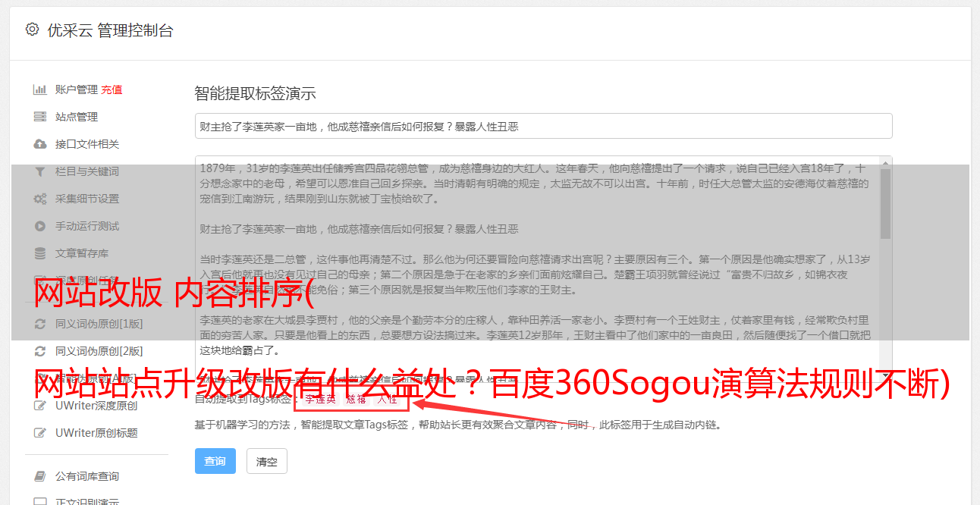Open the 充值 recharge link

tap(112, 89)
